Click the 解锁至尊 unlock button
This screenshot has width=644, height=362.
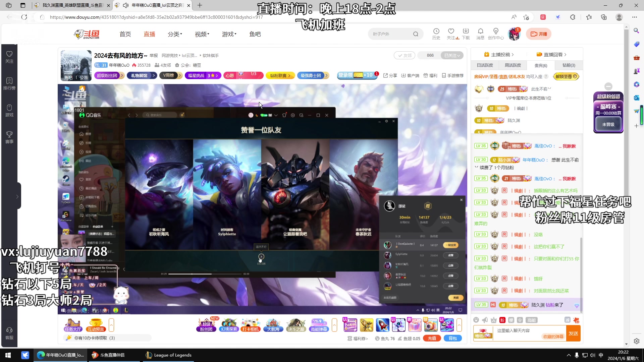[566, 76]
